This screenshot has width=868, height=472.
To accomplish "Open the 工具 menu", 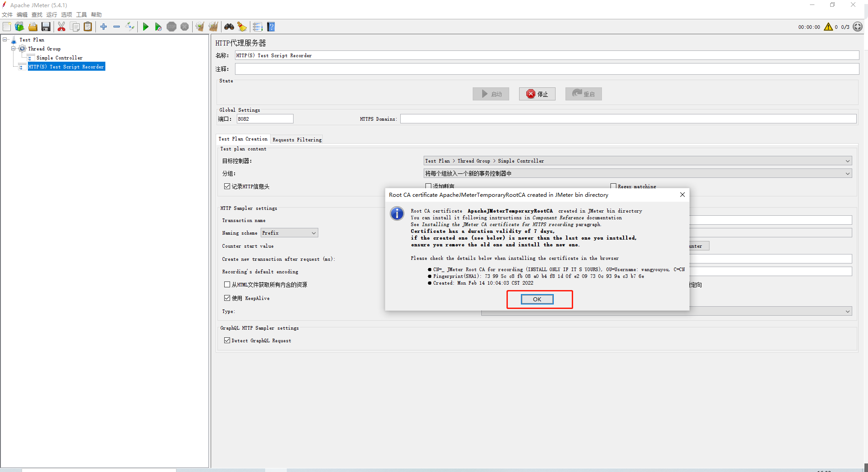I will pyautogui.click(x=81, y=14).
